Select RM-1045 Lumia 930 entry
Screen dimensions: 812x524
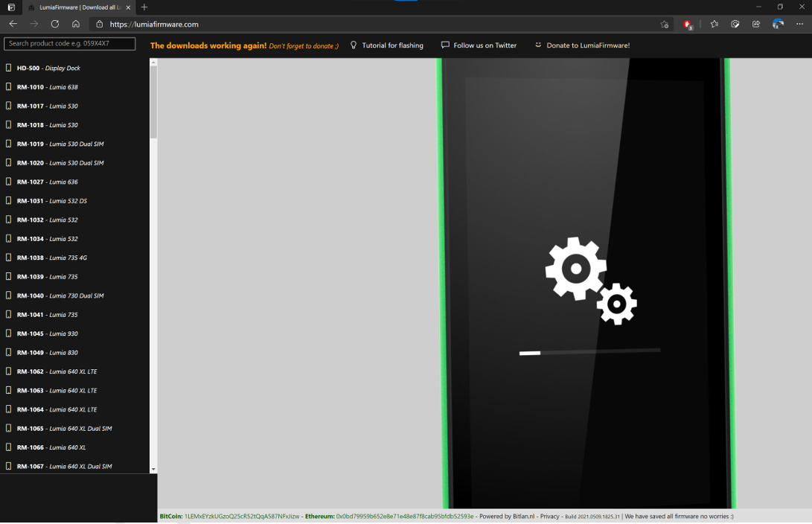(x=47, y=333)
